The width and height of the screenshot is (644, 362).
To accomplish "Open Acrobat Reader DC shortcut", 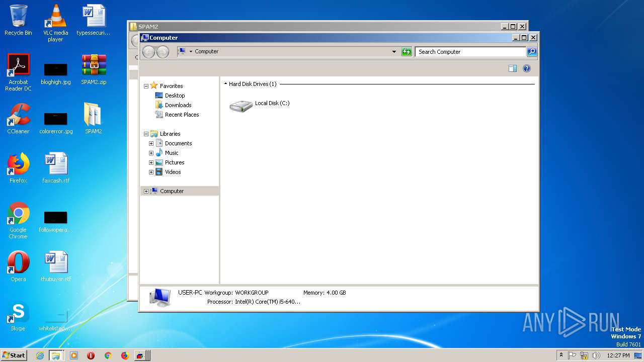I will coord(18,72).
